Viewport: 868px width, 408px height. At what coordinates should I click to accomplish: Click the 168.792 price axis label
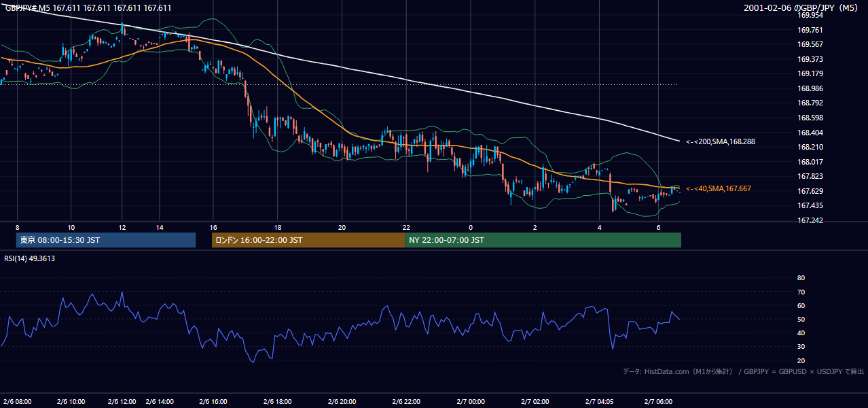[810, 103]
